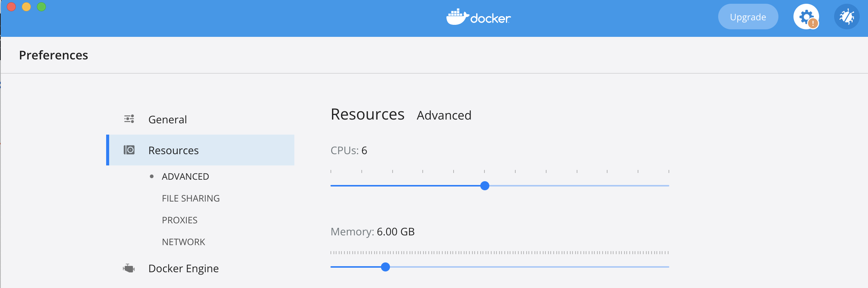Open Docker settings via gear icon
The width and height of the screenshot is (868, 288).
[x=806, y=17]
